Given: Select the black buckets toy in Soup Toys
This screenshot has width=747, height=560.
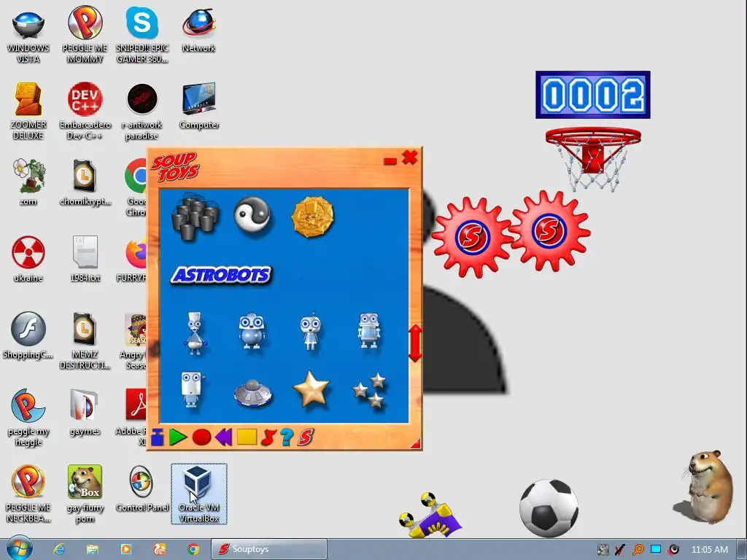Looking at the screenshot, I should (195, 217).
